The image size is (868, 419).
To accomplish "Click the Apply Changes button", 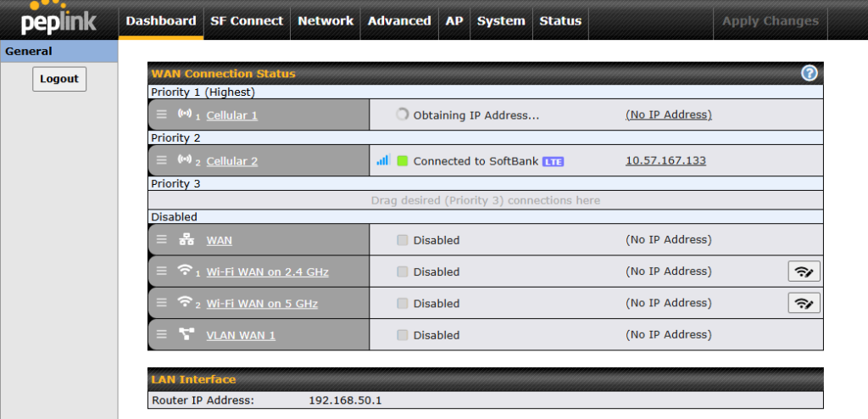I will coord(770,21).
